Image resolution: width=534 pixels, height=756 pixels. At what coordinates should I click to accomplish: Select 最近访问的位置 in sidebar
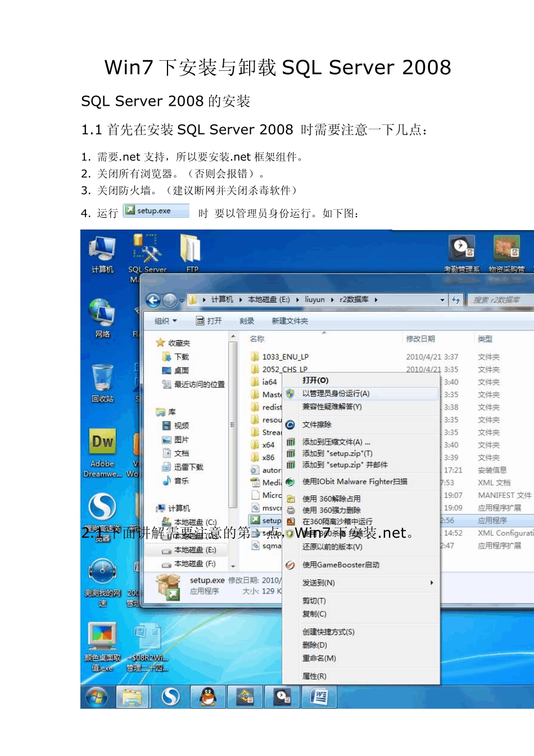tap(193, 384)
